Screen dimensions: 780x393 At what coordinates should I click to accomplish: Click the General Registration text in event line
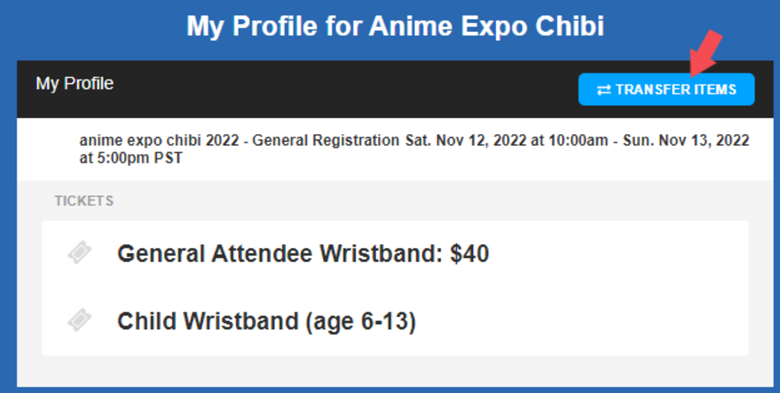pos(325,141)
